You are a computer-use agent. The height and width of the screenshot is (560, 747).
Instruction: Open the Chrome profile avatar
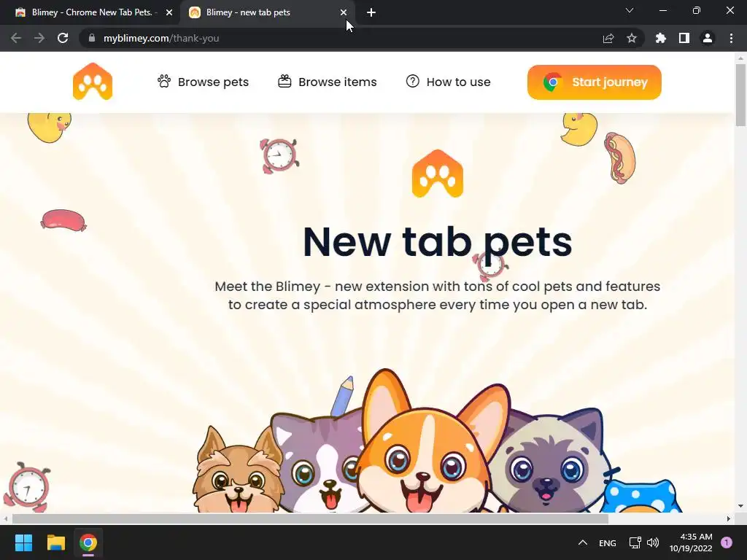pyautogui.click(x=708, y=38)
